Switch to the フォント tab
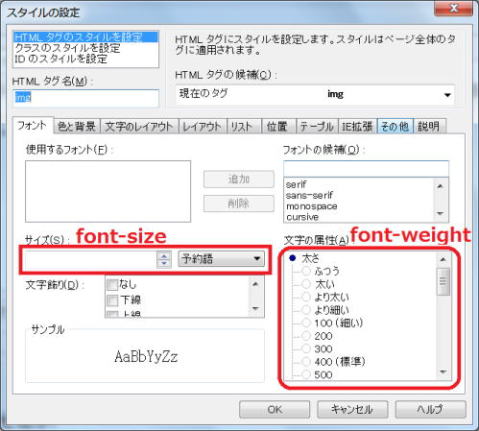Screen dimensions: 479x431 32,126
